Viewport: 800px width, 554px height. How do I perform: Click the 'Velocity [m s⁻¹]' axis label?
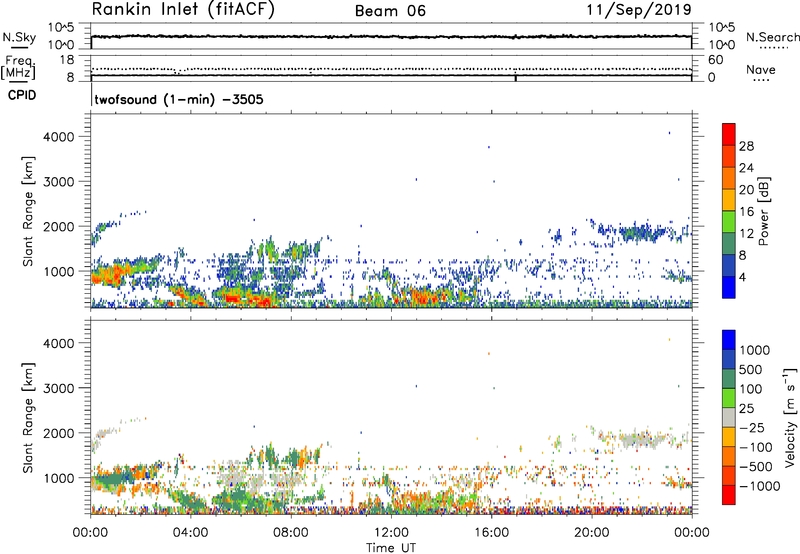790,417
